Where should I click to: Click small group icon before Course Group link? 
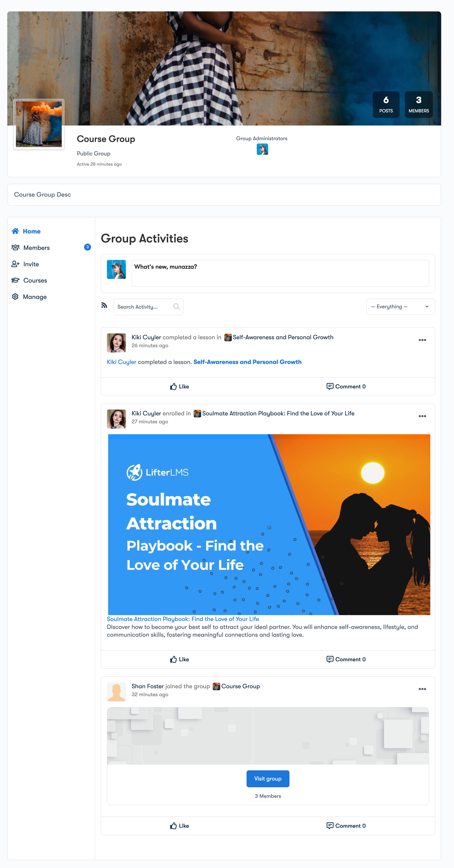[x=216, y=686]
